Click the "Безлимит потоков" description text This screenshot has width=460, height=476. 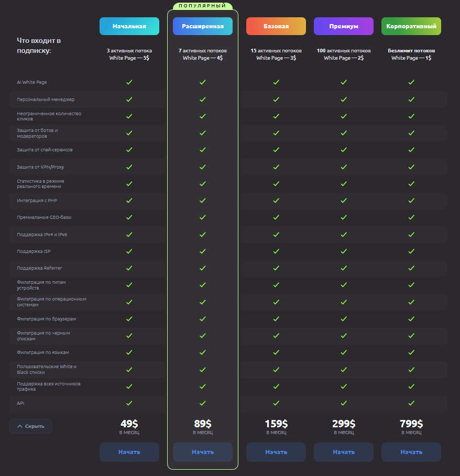411,51
